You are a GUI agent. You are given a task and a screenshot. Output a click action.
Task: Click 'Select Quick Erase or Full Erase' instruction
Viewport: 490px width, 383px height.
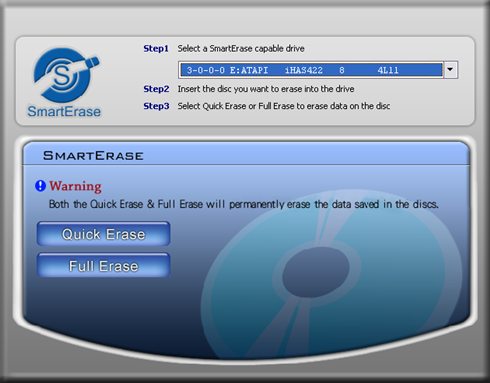point(284,106)
